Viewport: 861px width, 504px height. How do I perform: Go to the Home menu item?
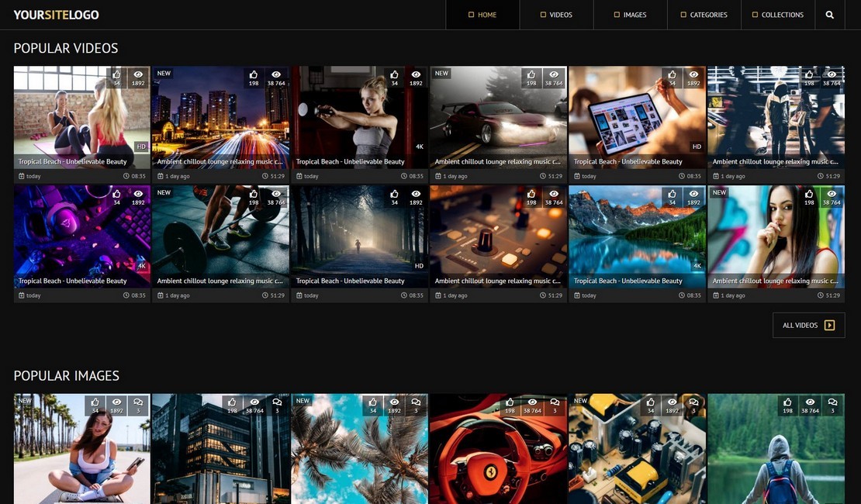[x=482, y=15]
